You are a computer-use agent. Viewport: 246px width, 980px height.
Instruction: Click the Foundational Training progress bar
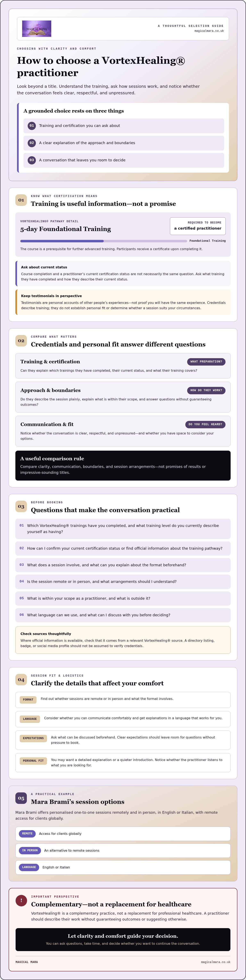pyautogui.click(x=103, y=241)
